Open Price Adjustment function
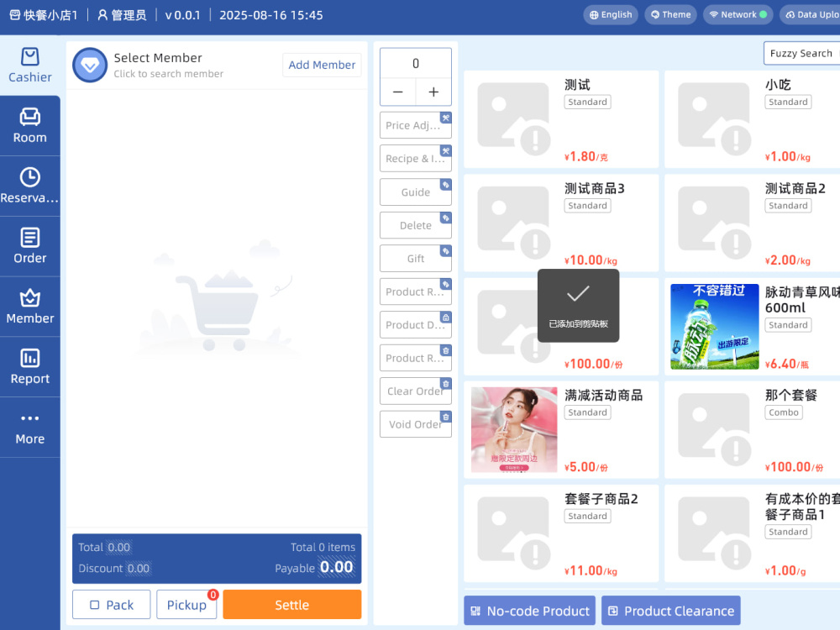The width and height of the screenshot is (840, 630). (416, 125)
